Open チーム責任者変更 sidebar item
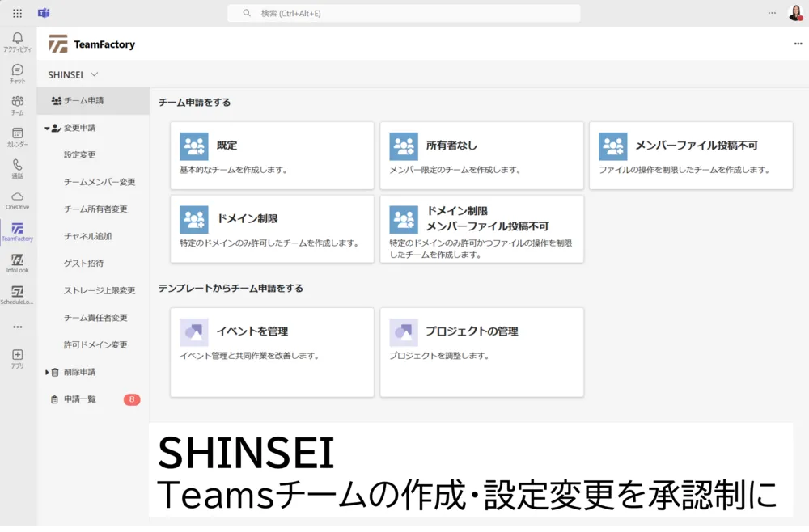This screenshot has width=809, height=532. [x=95, y=318]
